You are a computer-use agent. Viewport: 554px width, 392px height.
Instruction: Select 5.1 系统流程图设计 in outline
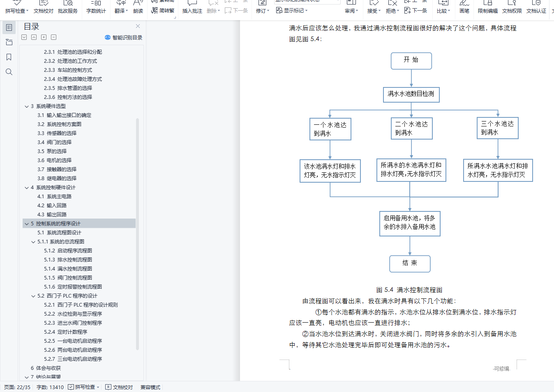click(x=60, y=233)
